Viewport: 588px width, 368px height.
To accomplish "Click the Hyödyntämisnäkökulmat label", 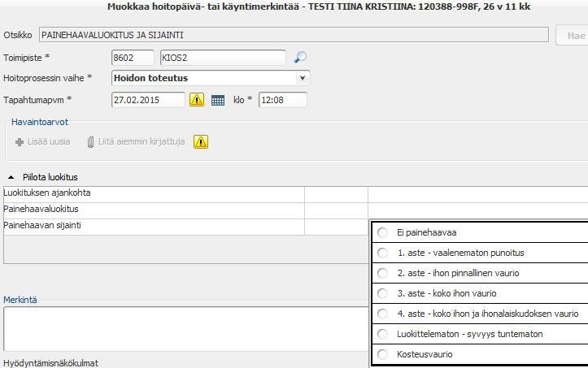I will coord(51,363).
